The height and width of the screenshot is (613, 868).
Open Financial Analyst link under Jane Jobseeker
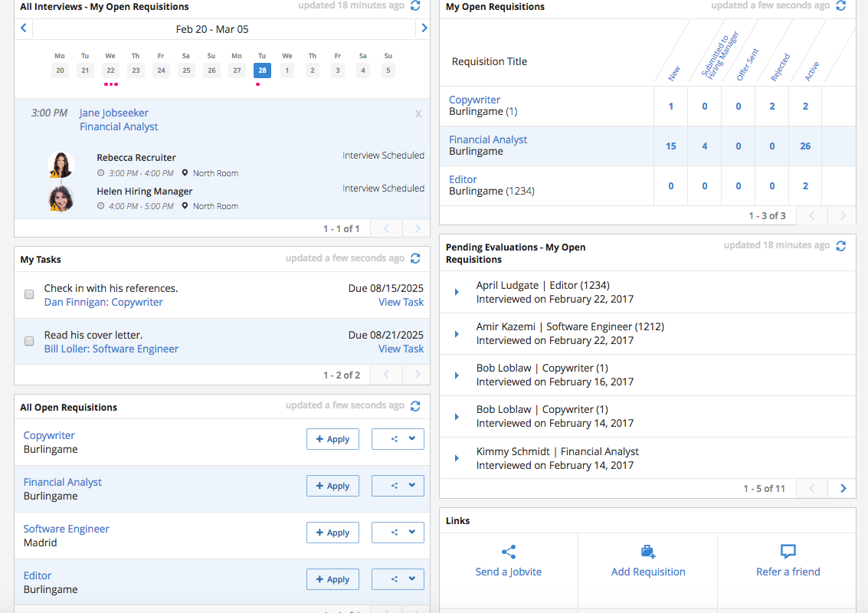(119, 126)
